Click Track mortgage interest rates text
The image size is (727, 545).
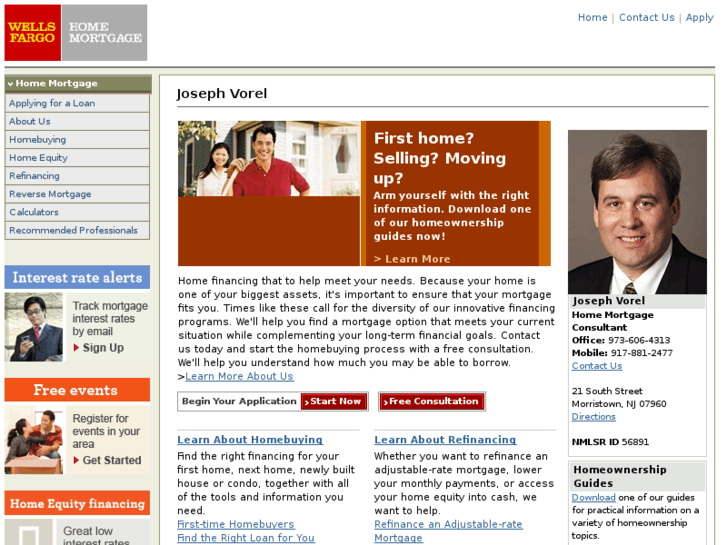pyautogui.click(x=110, y=319)
